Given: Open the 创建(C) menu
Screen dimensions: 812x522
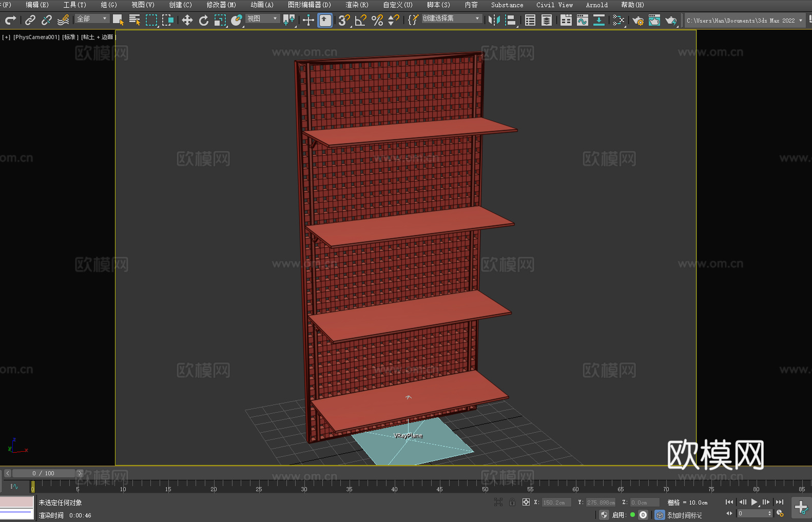Looking at the screenshot, I should tap(180, 5).
